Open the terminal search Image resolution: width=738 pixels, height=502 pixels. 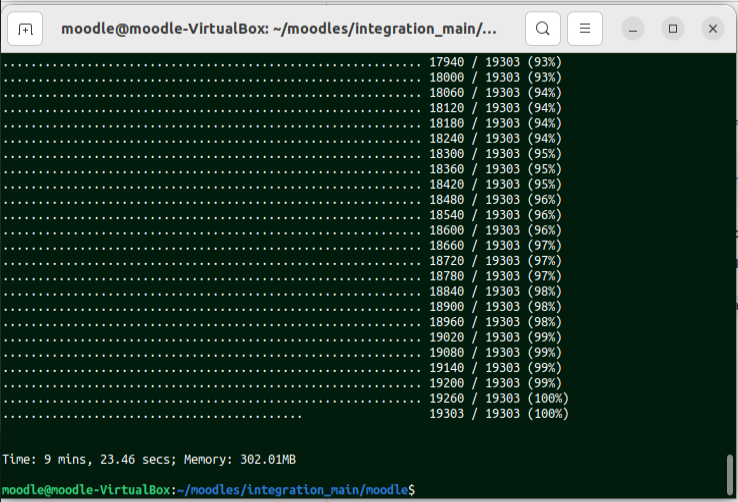[543, 29]
